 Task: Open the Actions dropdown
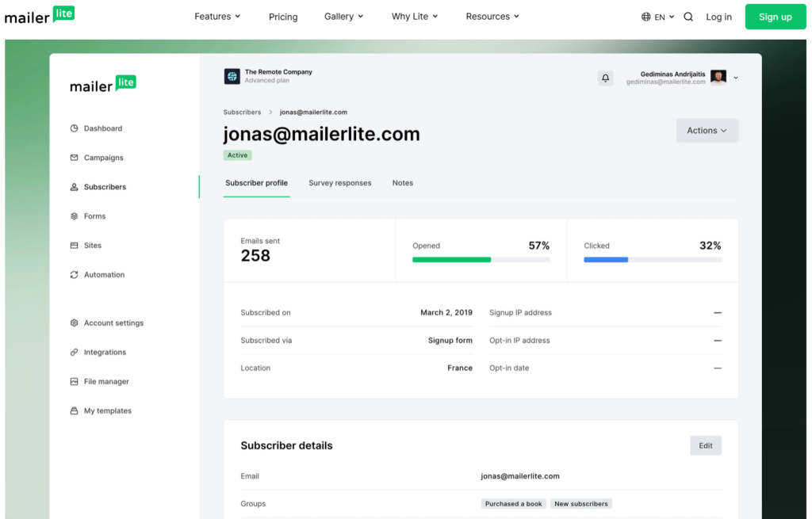tap(707, 131)
